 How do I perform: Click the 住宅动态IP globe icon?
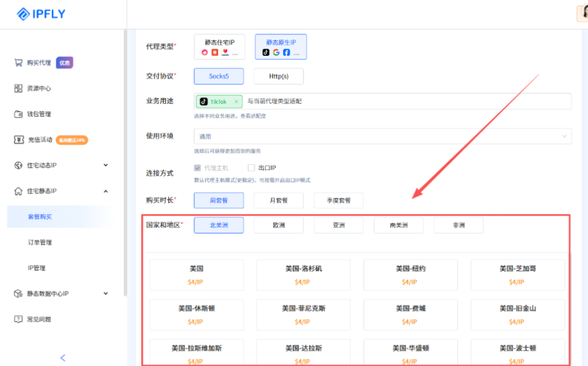pos(18,165)
